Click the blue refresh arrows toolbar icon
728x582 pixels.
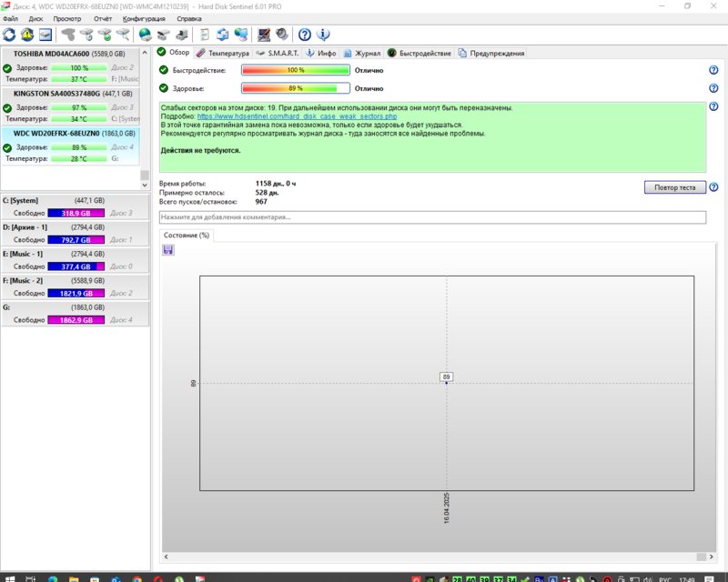[x=9, y=35]
